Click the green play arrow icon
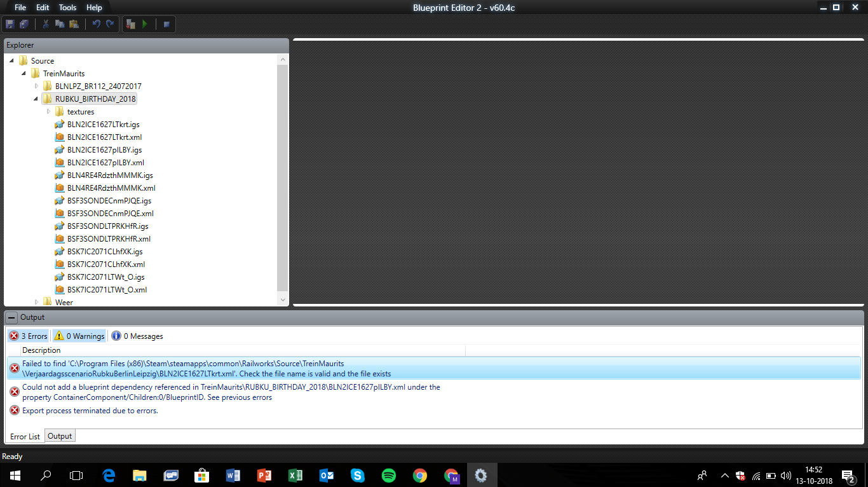 pos(145,24)
